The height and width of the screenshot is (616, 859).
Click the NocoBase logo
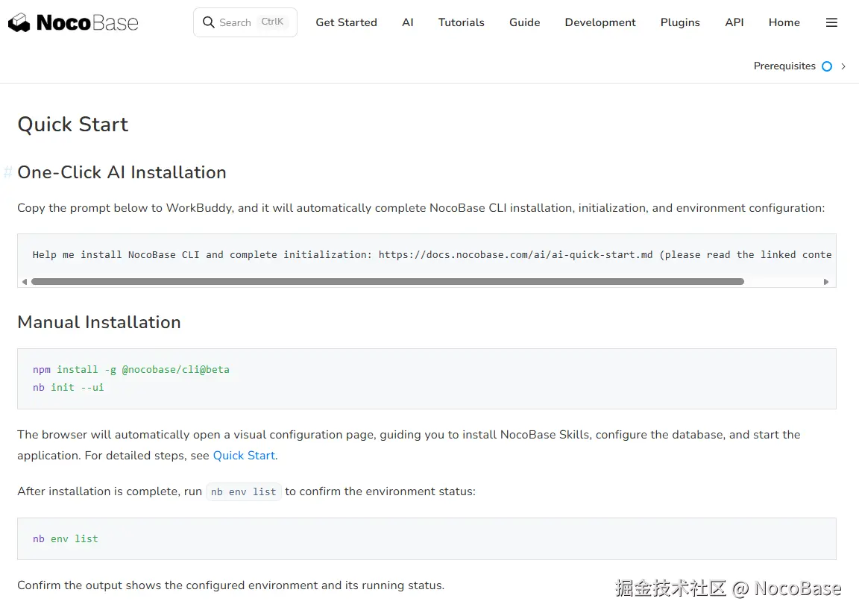pyautogui.click(x=73, y=22)
